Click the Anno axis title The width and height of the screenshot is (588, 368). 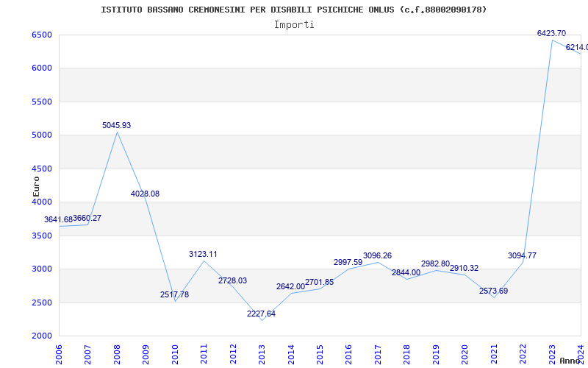click(x=570, y=361)
